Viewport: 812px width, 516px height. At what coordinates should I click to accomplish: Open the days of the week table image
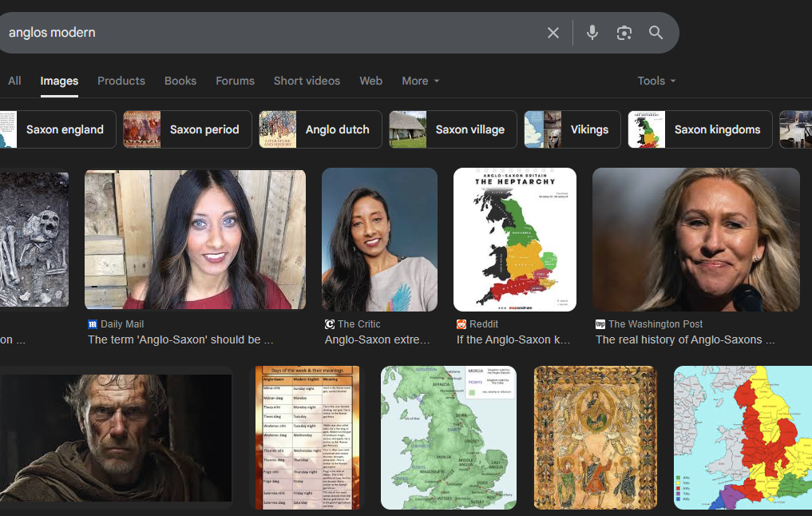(x=307, y=438)
